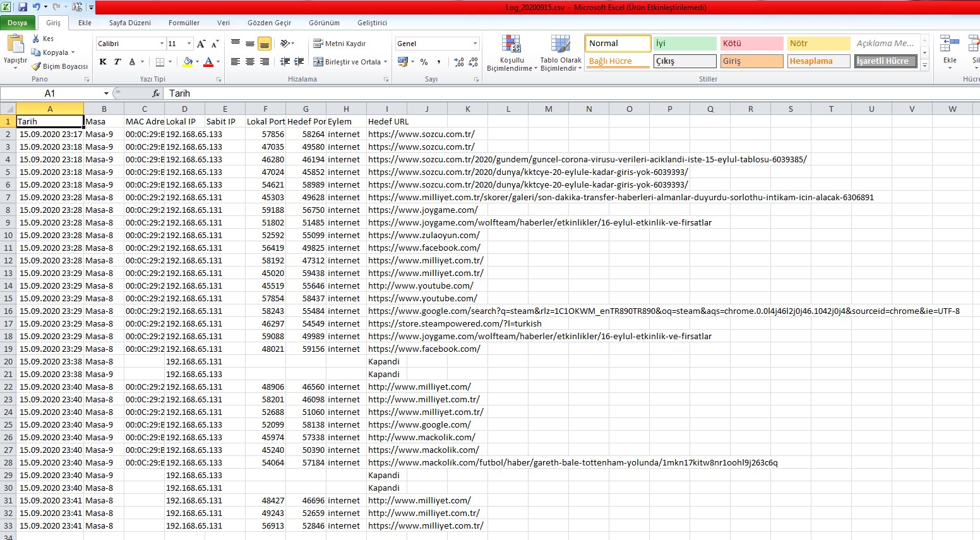This screenshot has height=540, width=980.
Task: Open the Hizalama dialog launcher
Action: click(386, 80)
